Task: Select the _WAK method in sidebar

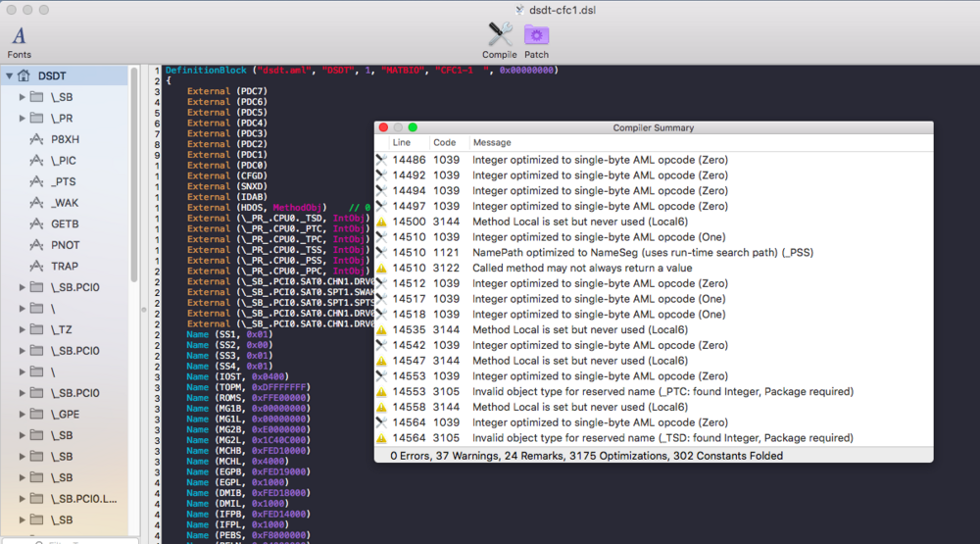Action: click(65, 203)
